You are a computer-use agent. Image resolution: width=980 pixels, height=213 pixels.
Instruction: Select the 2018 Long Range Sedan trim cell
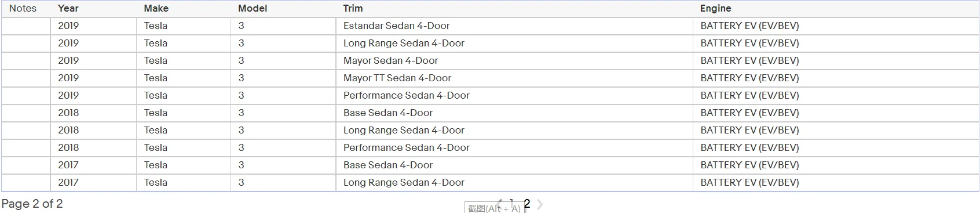pos(514,131)
